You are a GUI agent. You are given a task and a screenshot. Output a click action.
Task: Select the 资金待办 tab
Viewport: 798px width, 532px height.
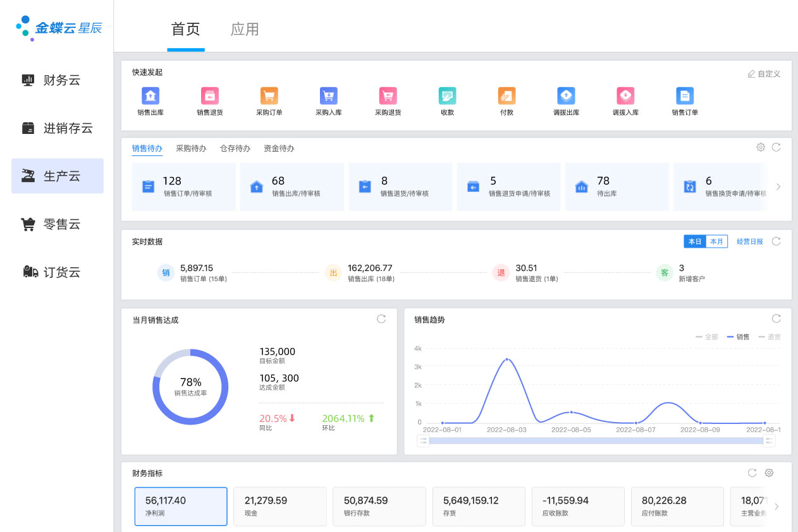[x=279, y=148]
